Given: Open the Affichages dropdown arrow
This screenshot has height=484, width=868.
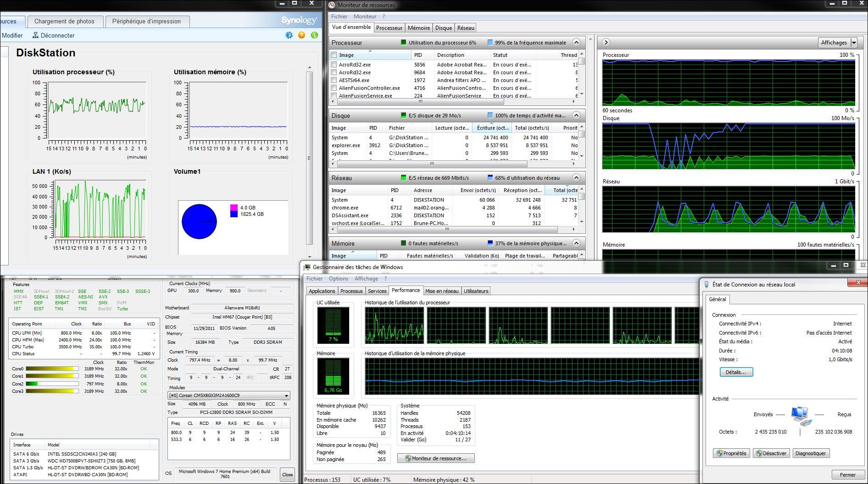Looking at the screenshot, I should 854,43.
